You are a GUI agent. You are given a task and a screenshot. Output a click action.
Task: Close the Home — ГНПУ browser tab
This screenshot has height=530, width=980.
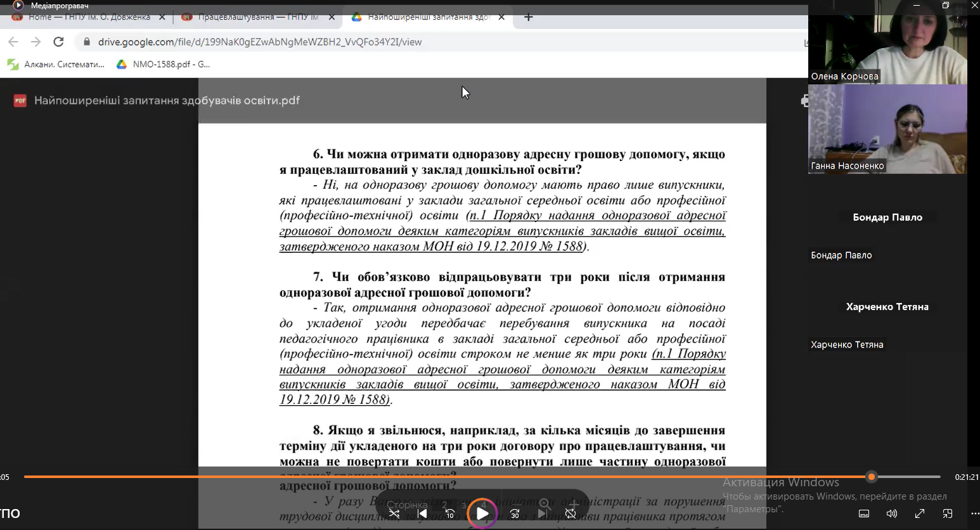click(162, 17)
